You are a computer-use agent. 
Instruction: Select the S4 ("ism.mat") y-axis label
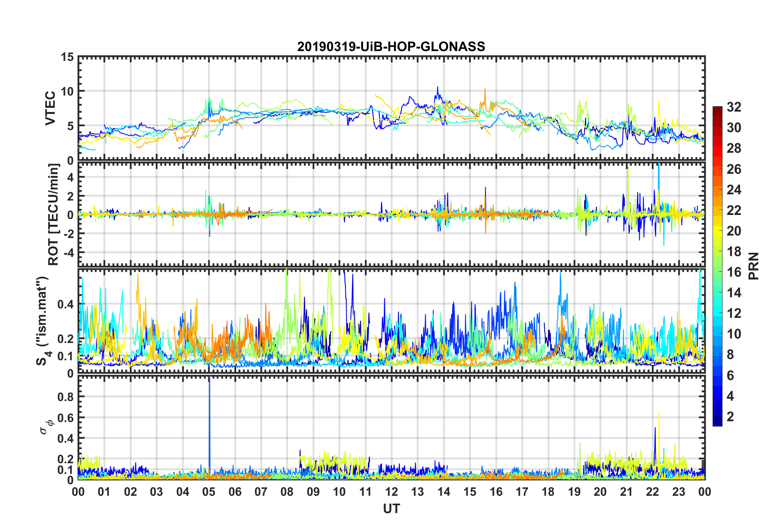(42, 321)
